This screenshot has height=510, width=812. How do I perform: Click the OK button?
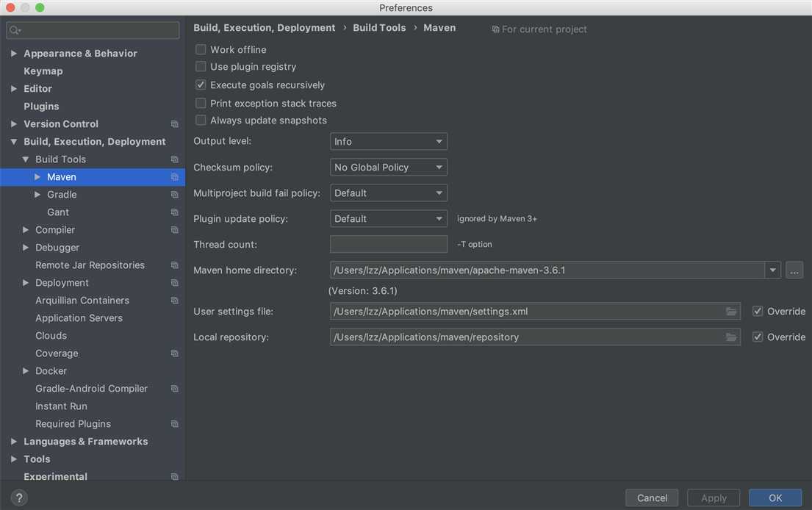[775, 498]
